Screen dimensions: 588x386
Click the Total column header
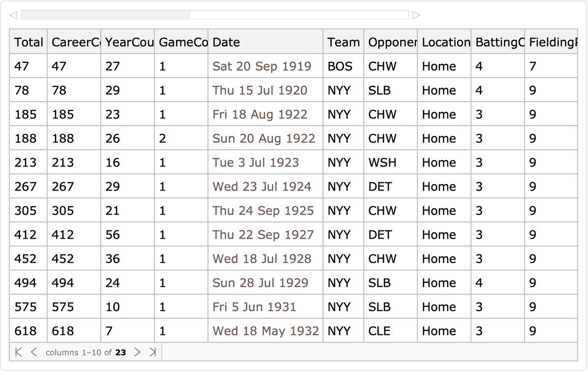click(29, 42)
